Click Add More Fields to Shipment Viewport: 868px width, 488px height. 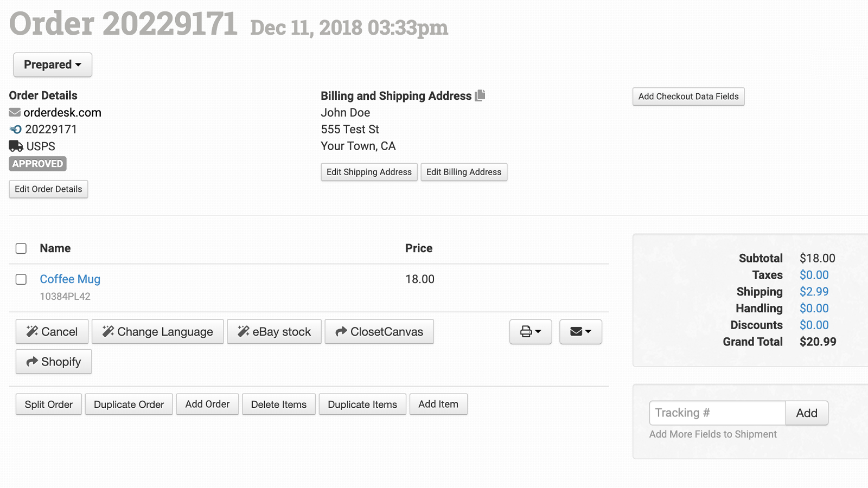[x=713, y=434]
